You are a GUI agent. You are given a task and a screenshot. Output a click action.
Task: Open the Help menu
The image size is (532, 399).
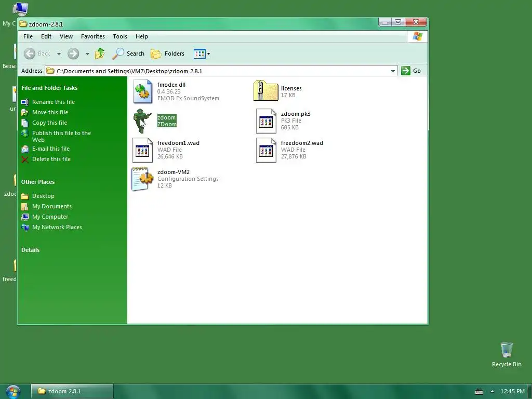(141, 36)
